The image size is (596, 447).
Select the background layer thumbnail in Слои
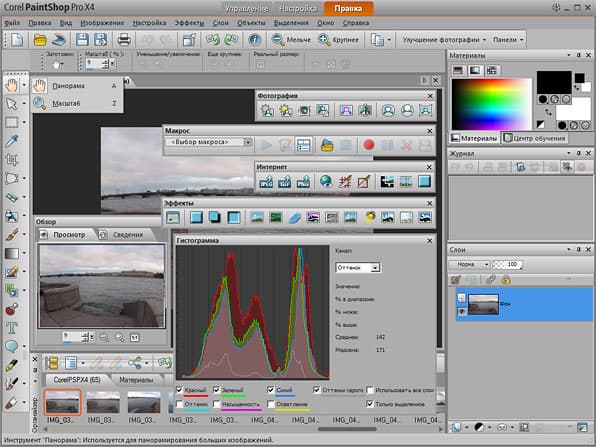[483, 304]
